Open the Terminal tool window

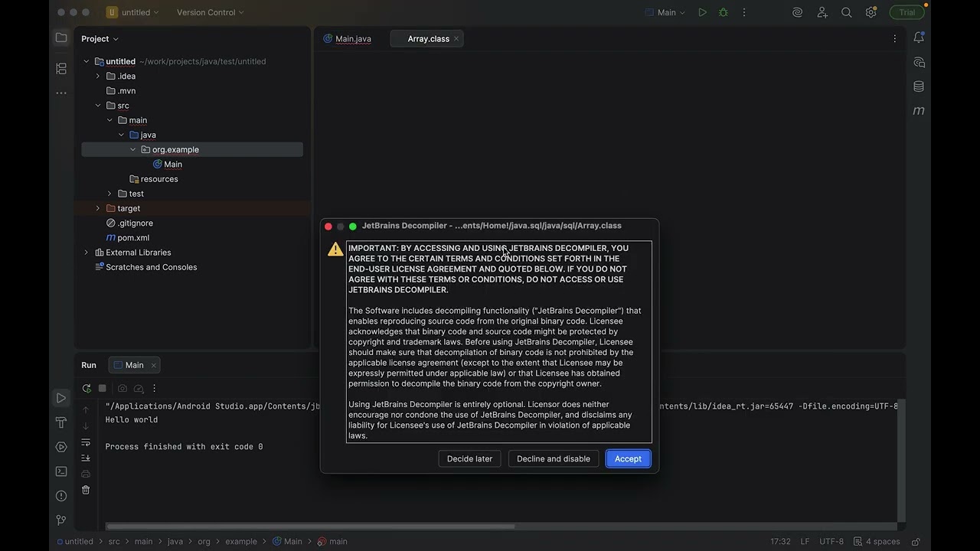pos(61,471)
